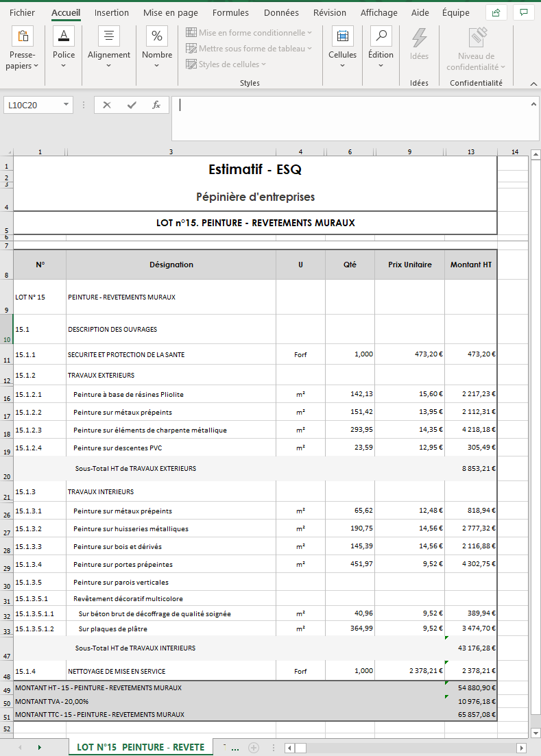Confirm formula entry with the checkmark

[132, 105]
